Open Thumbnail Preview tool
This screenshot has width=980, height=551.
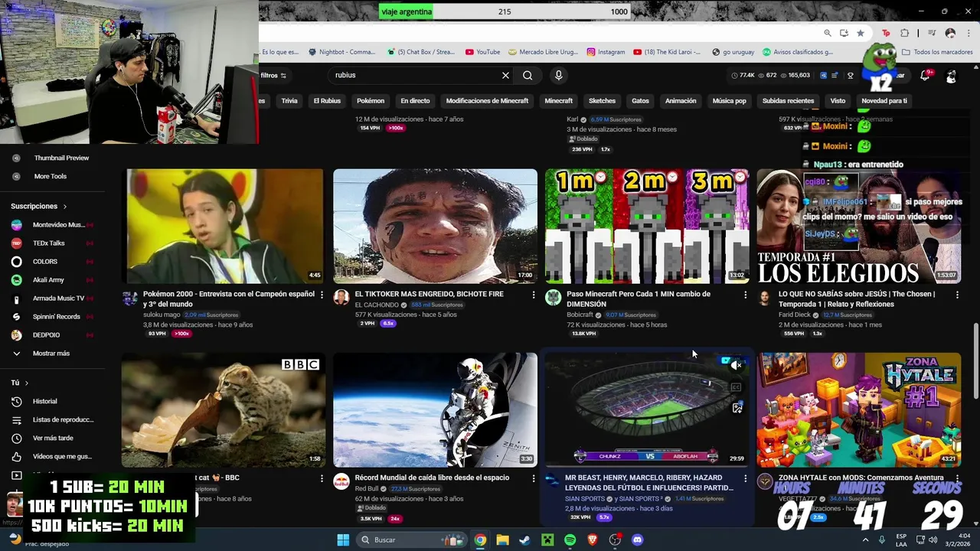pos(61,158)
